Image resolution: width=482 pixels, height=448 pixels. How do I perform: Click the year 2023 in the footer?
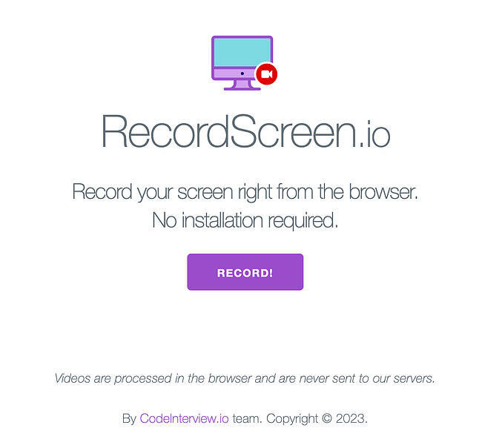[x=351, y=418]
